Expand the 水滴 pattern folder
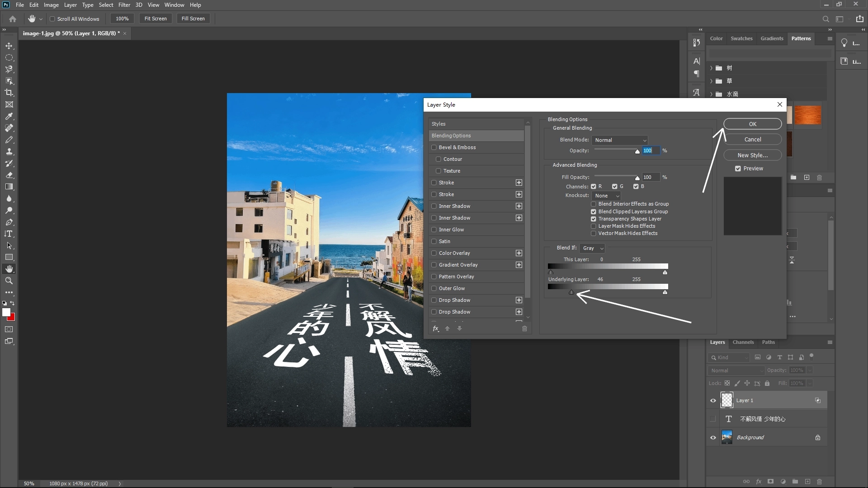The height and width of the screenshot is (488, 868). pos(711,94)
